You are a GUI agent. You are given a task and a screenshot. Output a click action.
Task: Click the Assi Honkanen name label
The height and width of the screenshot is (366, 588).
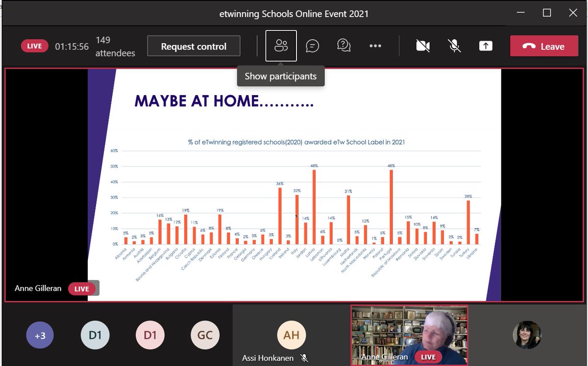point(268,358)
